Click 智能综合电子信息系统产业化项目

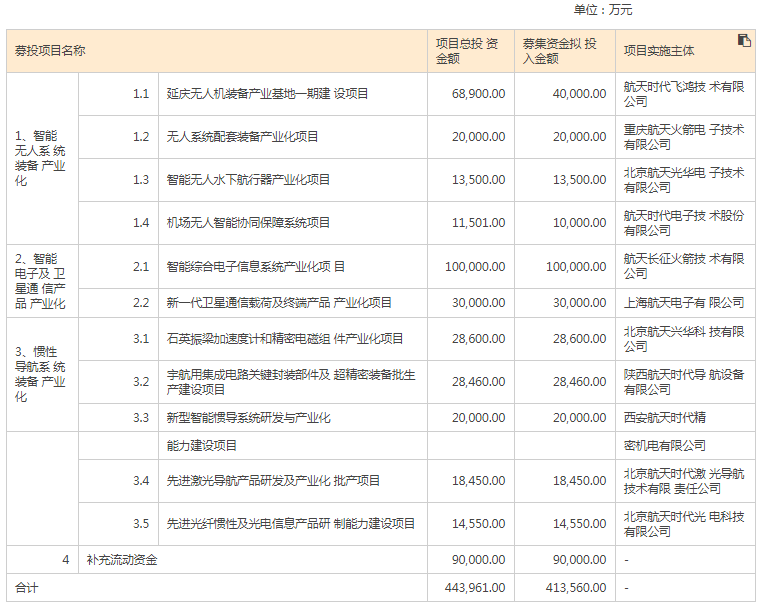click(255, 267)
